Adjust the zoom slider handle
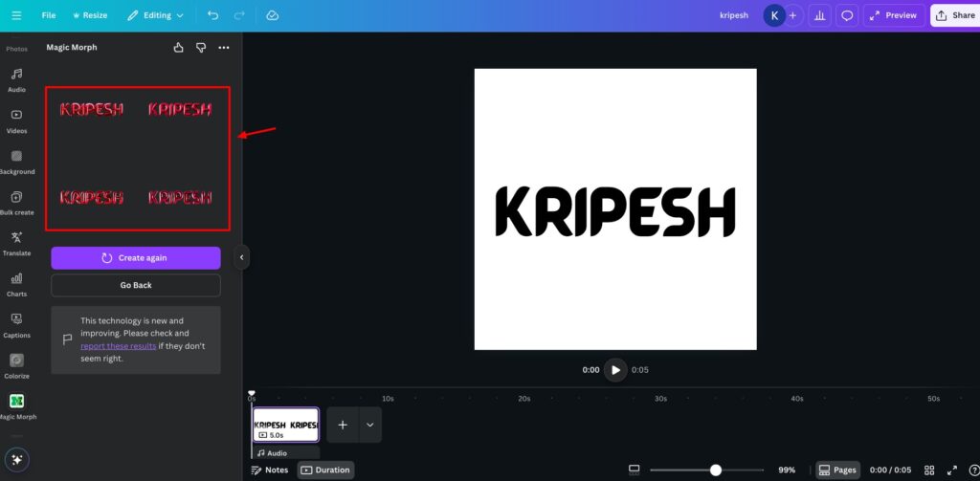Image resolution: width=980 pixels, height=481 pixels. pos(716,470)
